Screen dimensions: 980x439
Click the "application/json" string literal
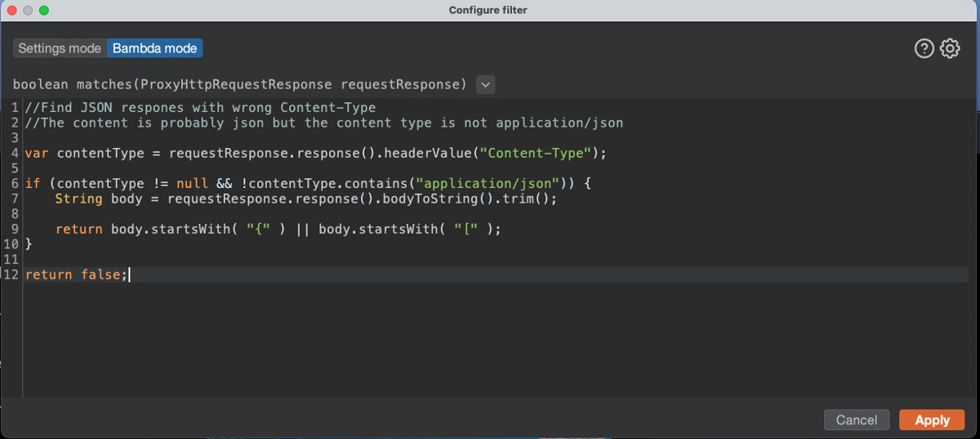point(488,183)
